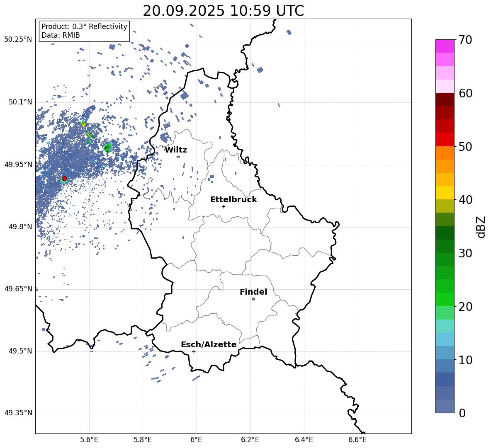The image size is (491, 448).
Task: Click the 50.25°N latitude label
Action: pos(18,40)
